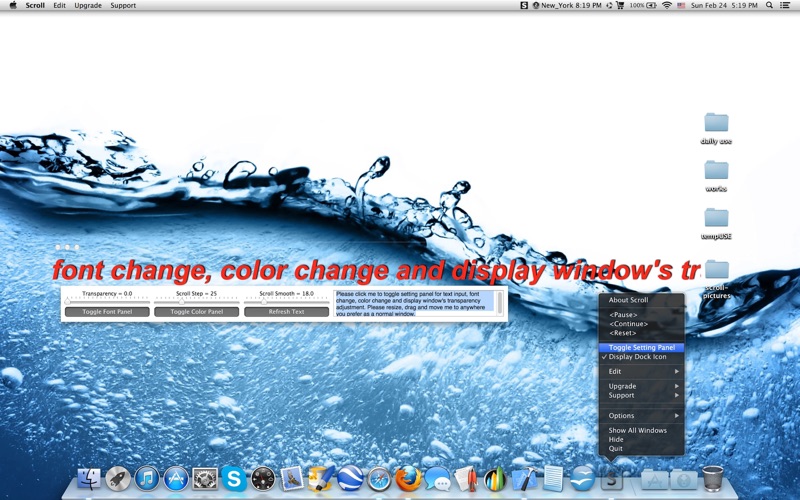800x500 pixels.
Task: Open the Trash in the dock
Action: (x=712, y=478)
